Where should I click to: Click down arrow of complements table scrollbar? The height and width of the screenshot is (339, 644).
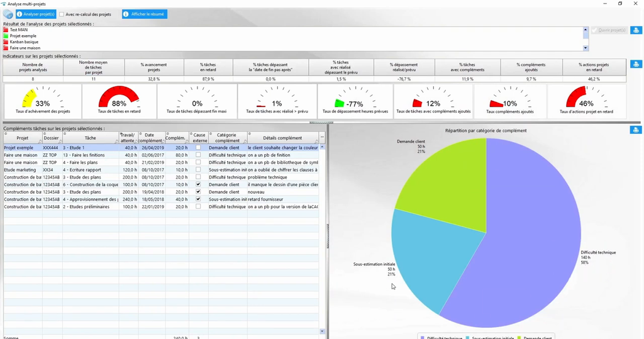pos(322,331)
